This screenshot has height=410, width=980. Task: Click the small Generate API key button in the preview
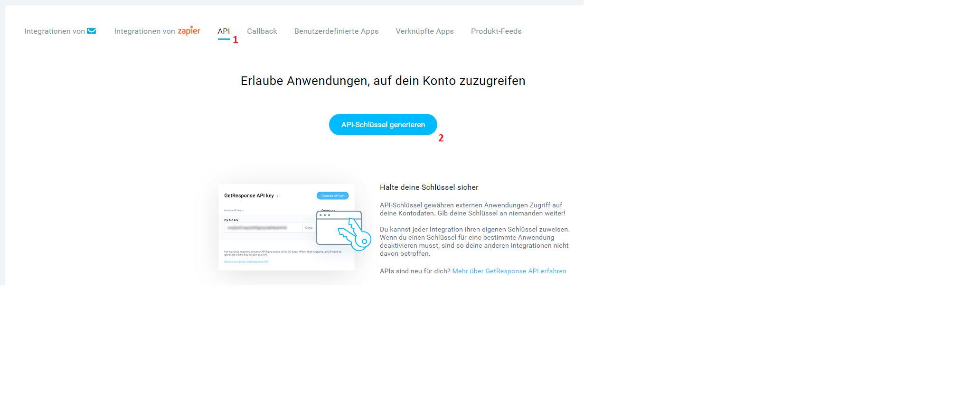coord(333,196)
